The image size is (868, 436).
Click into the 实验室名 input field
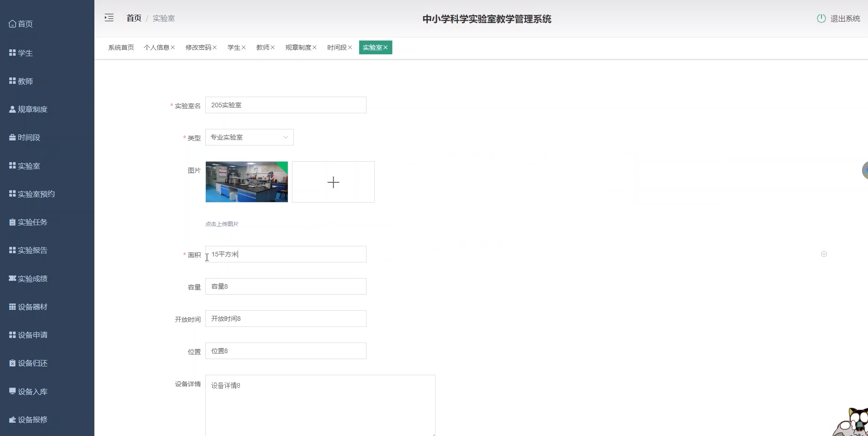(x=285, y=105)
